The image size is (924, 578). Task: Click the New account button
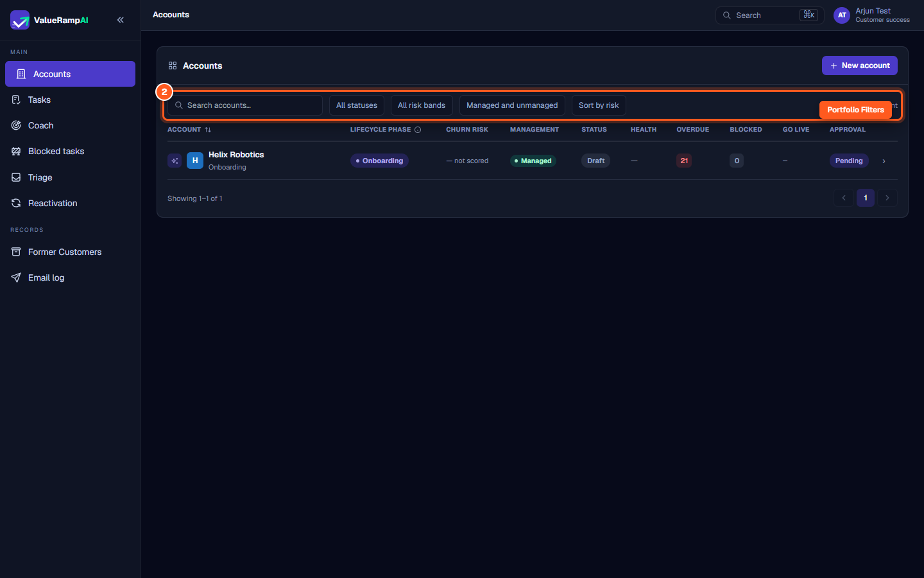[x=859, y=66]
